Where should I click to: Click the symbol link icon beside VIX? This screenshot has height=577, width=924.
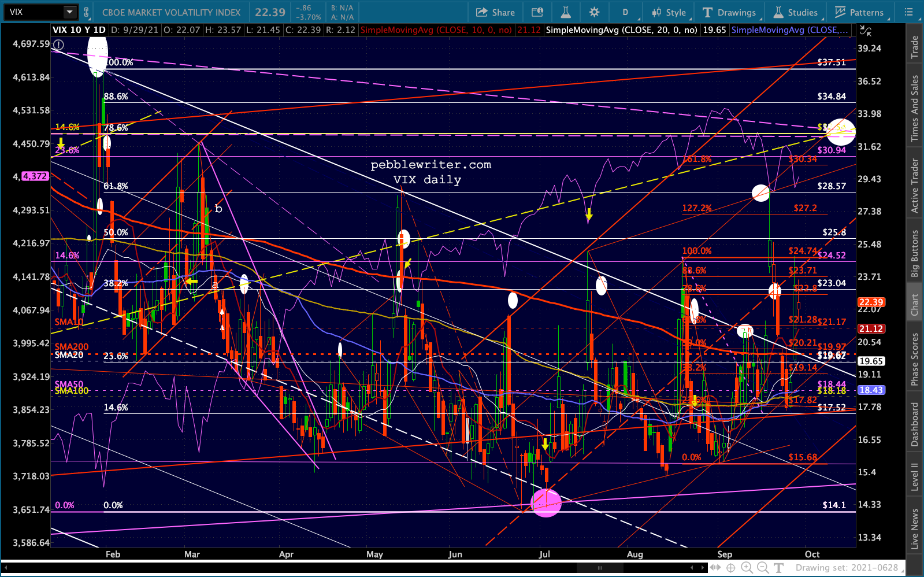(x=87, y=12)
